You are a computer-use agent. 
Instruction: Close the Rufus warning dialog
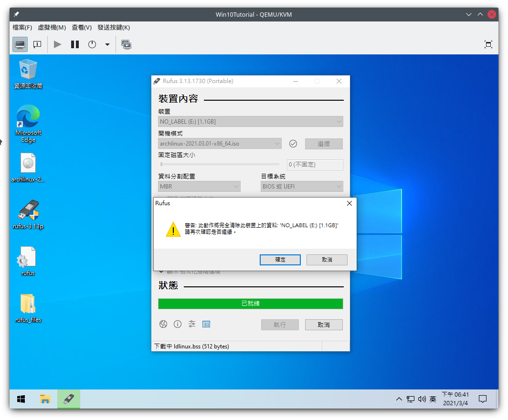349,203
